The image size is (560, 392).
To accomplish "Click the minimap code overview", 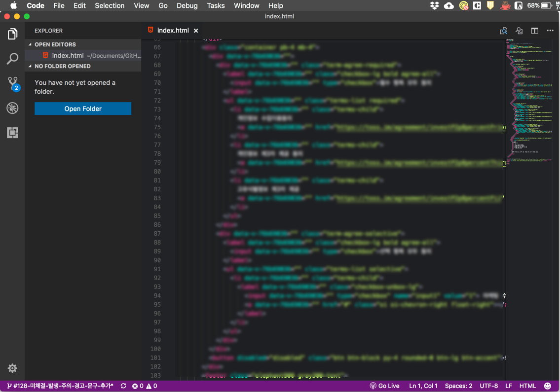I will [530, 102].
